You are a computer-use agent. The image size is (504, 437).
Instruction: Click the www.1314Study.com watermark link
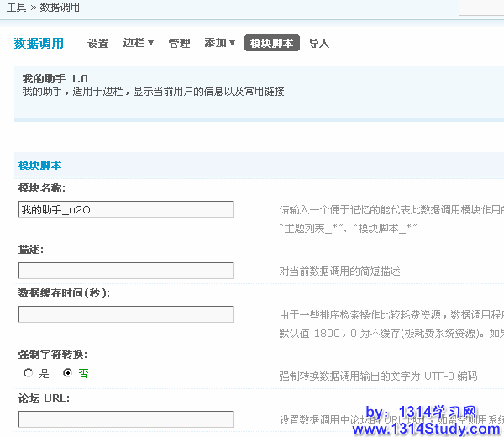[426, 429]
